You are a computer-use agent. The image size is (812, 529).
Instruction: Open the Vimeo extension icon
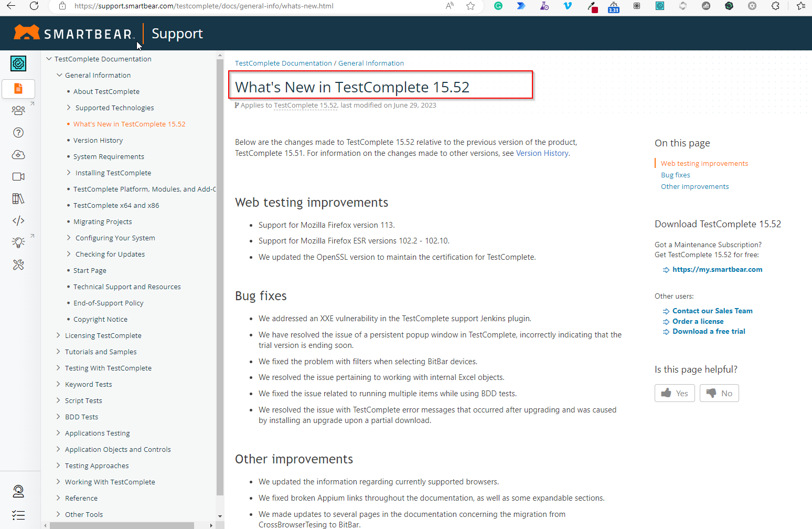[x=568, y=6]
